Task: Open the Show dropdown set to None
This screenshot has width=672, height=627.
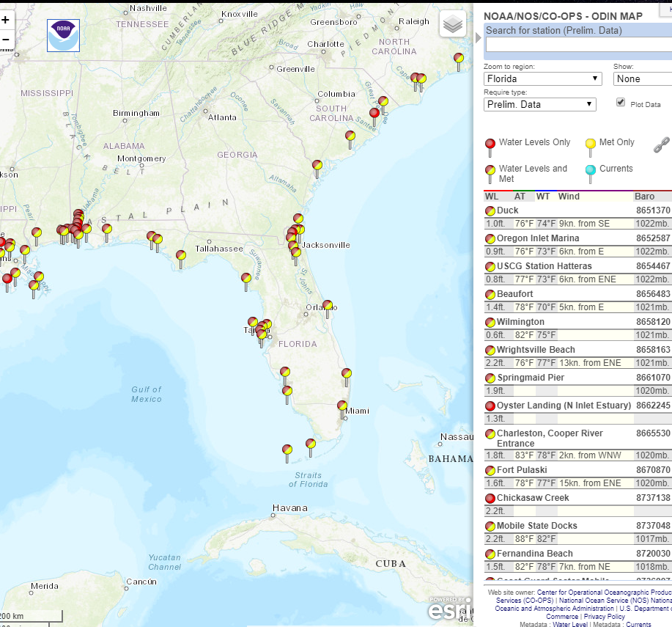Action: point(643,79)
